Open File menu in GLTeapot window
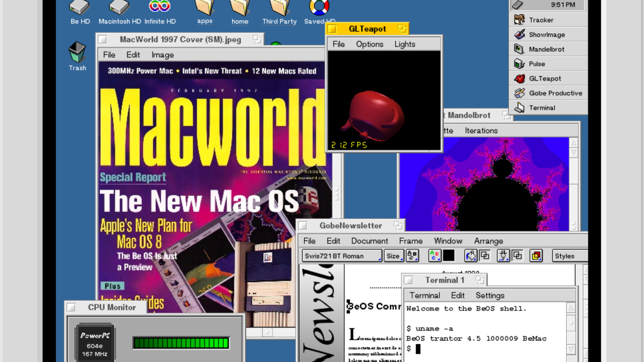 (x=339, y=44)
